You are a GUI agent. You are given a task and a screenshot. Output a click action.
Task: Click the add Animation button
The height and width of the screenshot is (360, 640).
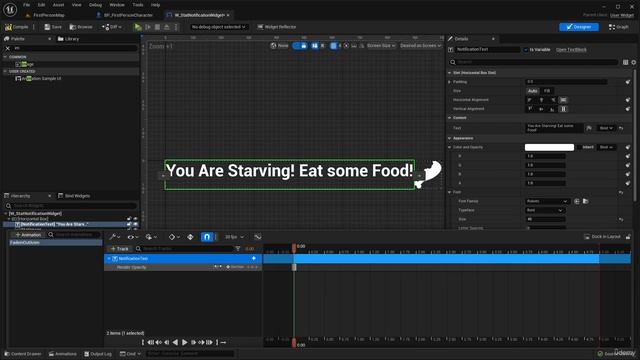tap(28, 235)
